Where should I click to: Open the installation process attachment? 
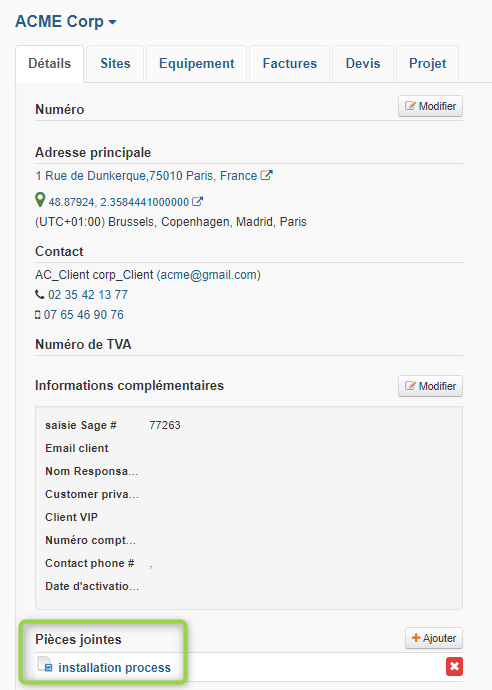click(x=114, y=668)
